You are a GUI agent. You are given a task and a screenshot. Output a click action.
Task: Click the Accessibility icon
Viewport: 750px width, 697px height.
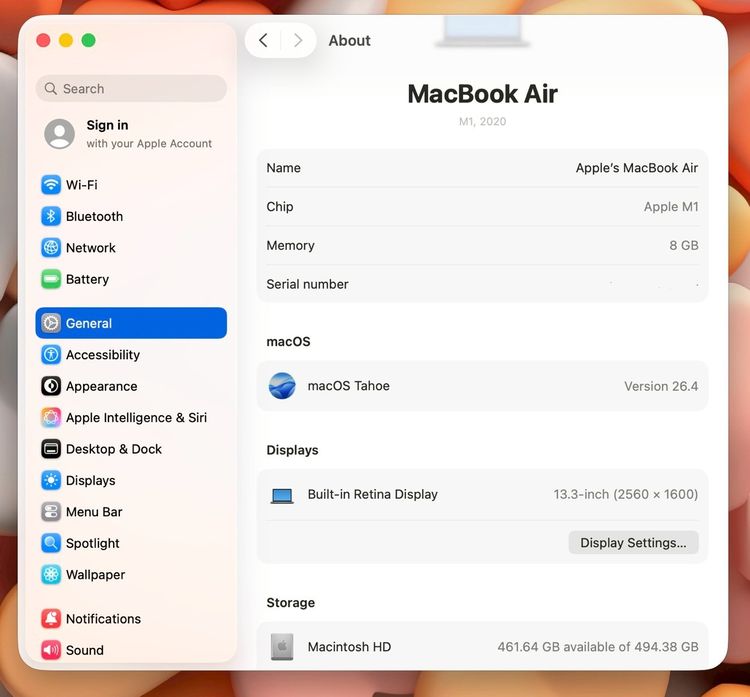tap(51, 354)
